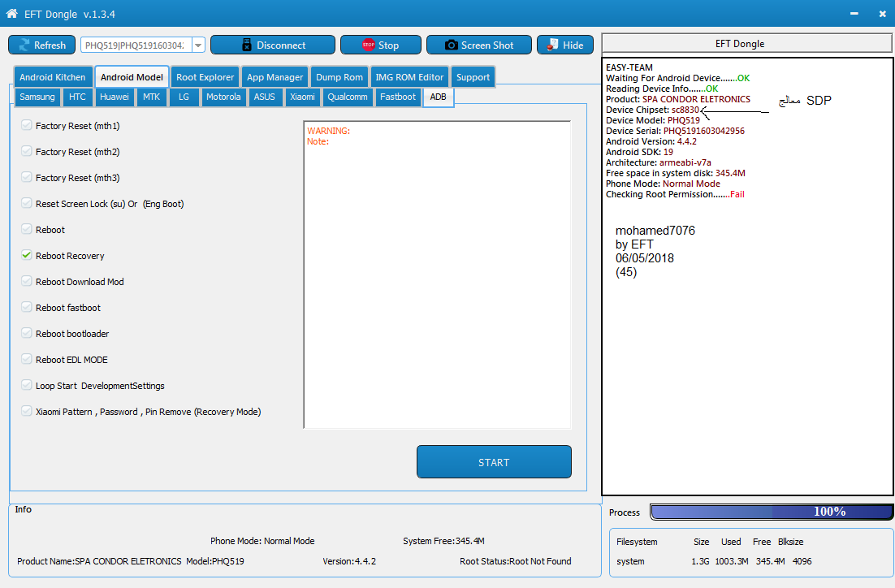
Task: Close the EFT Dongle window
Action: pos(883,14)
